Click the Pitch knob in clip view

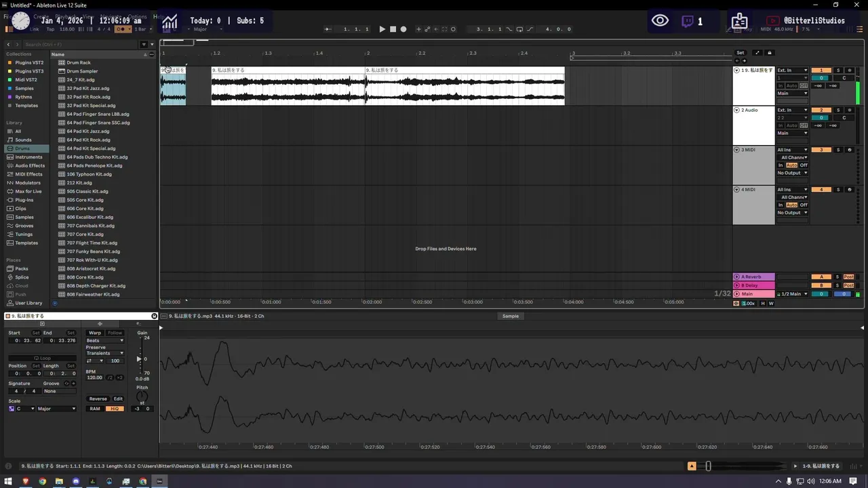(x=142, y=396)
